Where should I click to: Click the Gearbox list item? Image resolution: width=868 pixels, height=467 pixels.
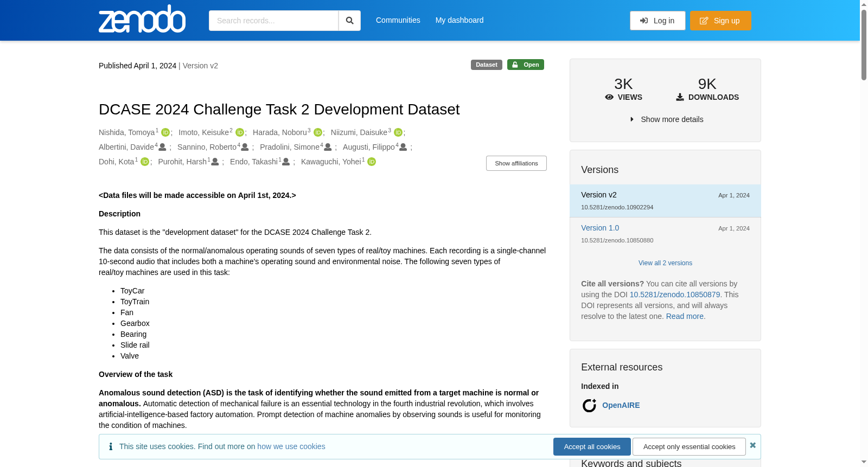pos(135,323)
